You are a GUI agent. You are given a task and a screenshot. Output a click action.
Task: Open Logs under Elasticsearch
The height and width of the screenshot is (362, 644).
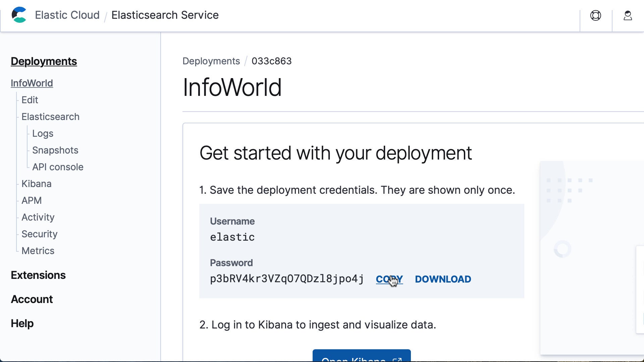point(43,133)
